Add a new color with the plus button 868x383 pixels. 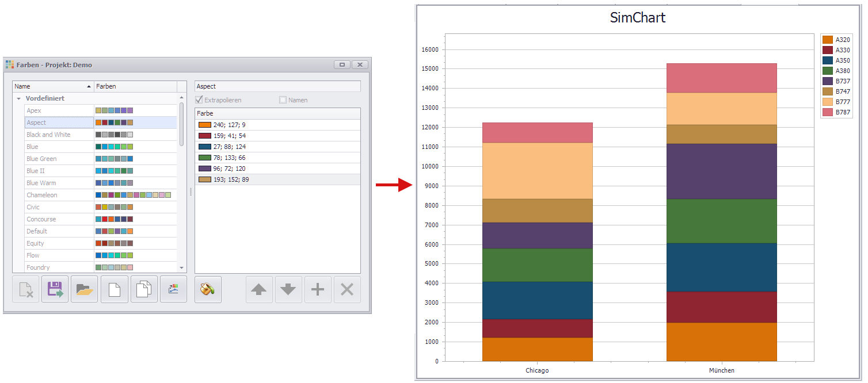[x=318, y=289]
